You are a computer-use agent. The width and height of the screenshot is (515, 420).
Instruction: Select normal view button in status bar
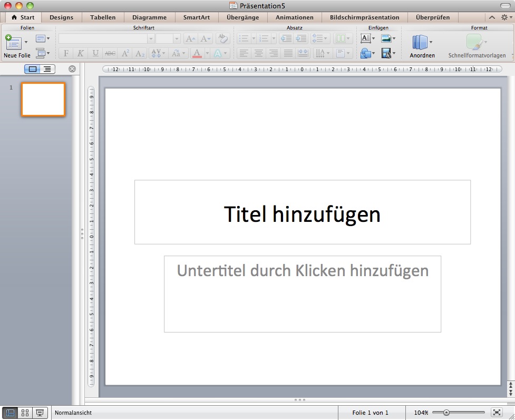click(x=10, y=413)
